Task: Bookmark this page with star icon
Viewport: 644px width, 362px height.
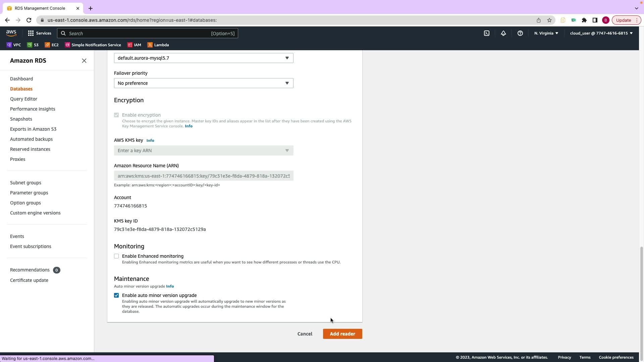Action: click(549, 20)
